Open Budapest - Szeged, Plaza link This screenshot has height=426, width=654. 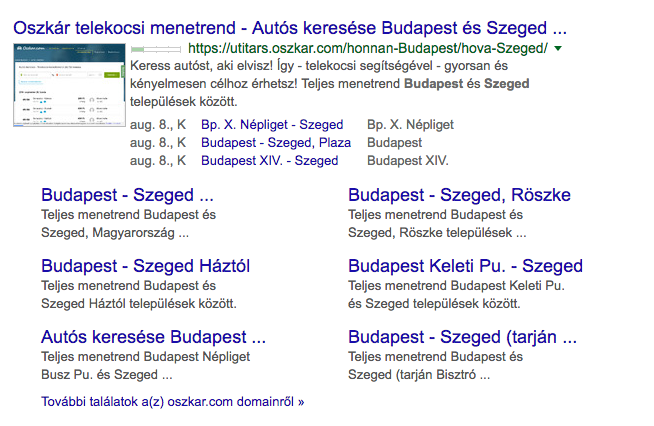[276, 143]
